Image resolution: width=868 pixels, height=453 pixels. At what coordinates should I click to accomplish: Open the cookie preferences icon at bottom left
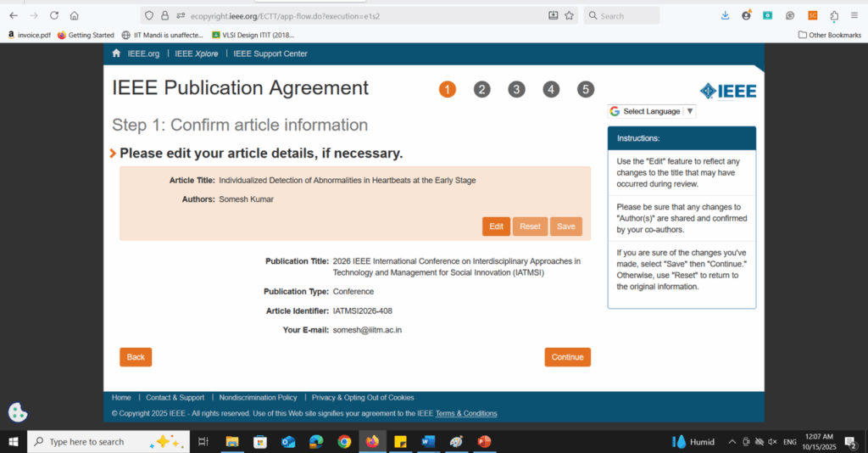(18, 412)
